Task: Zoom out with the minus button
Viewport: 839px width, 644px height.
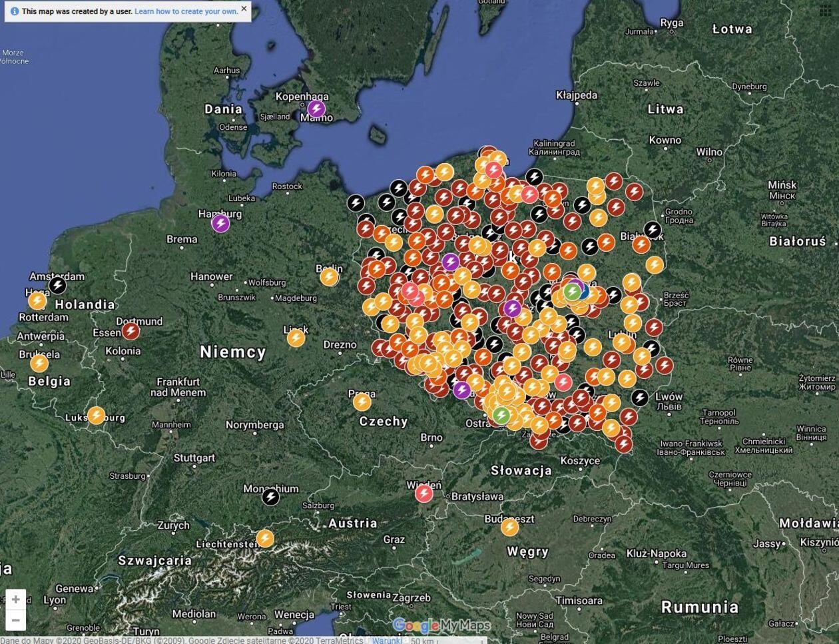Action: pos(16,621)
